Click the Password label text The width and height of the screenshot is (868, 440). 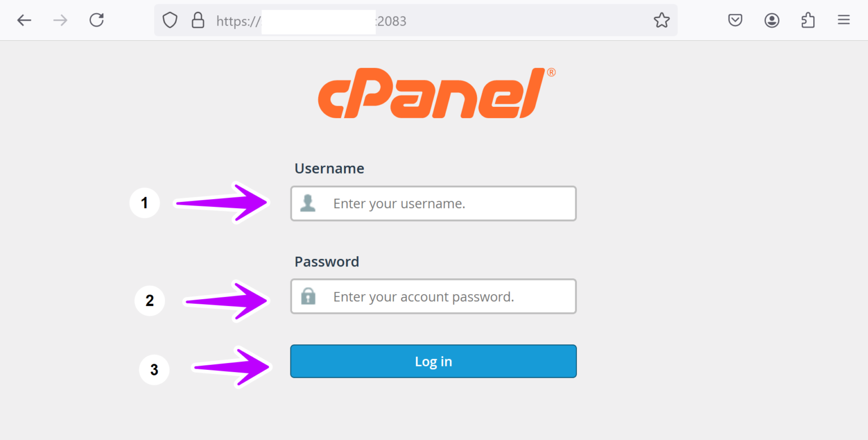(327, 261)
